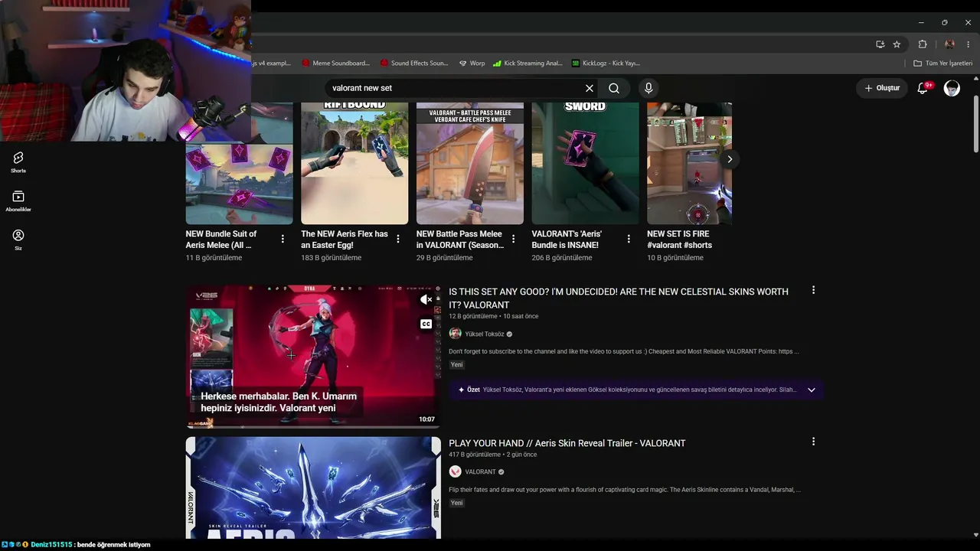
Task: Open the Chrome profile avatar
Action: [949, 44]
